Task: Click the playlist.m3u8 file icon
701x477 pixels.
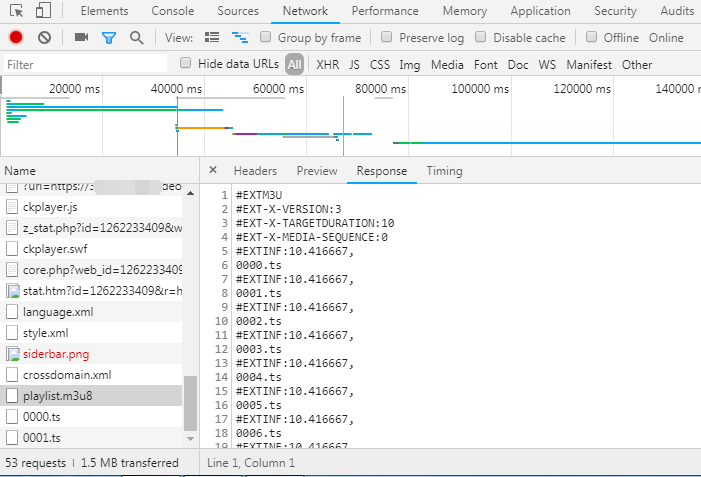Action: (x=12, y=396)
